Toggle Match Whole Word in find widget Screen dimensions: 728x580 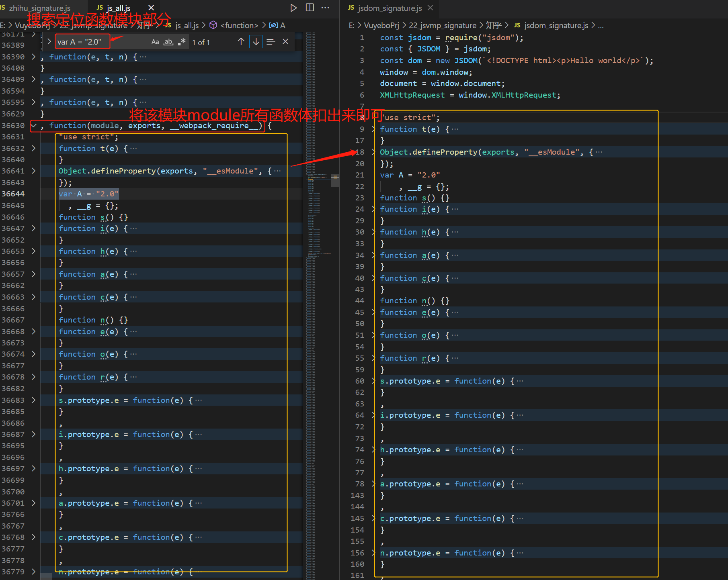click(x=168, y=42)
